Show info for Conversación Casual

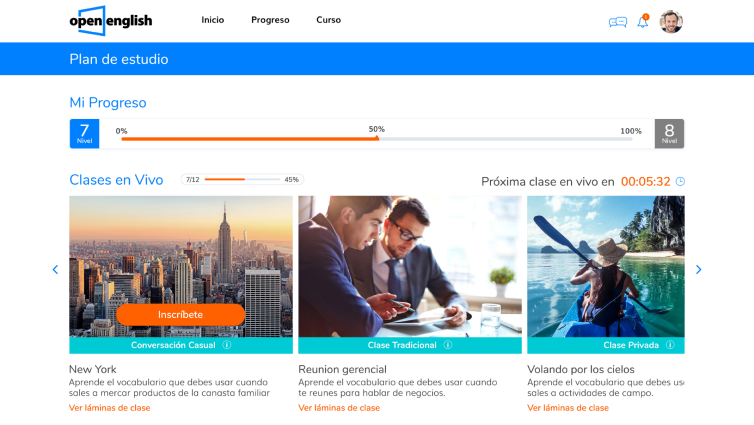(x=227, y=345)
